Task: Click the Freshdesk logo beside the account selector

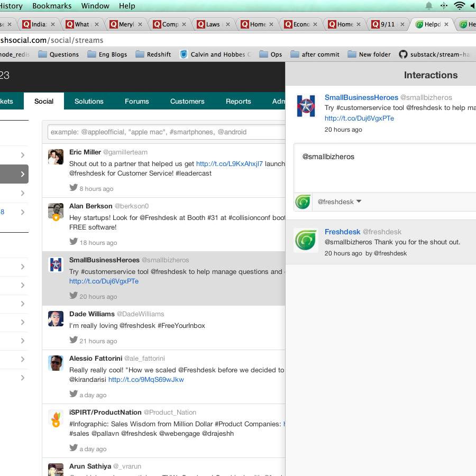Action: click(303, 202)
